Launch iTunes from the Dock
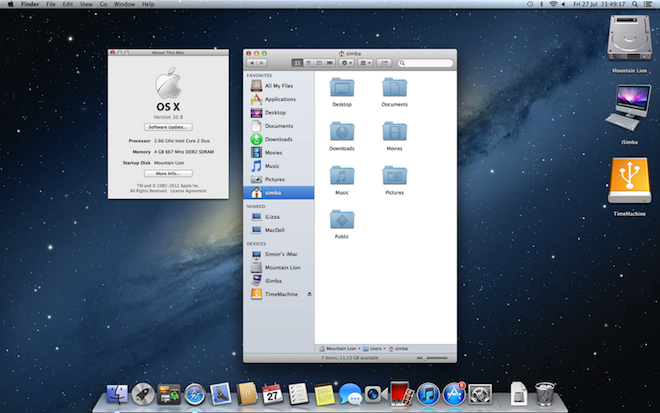 [429, 395]
